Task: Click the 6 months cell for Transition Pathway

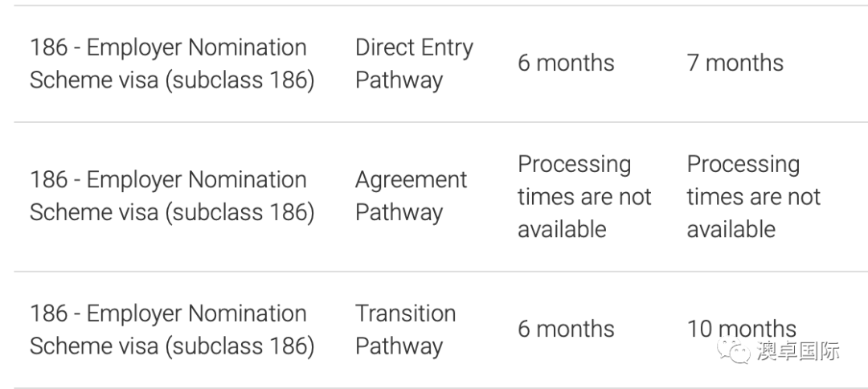Action: point(566,330)
